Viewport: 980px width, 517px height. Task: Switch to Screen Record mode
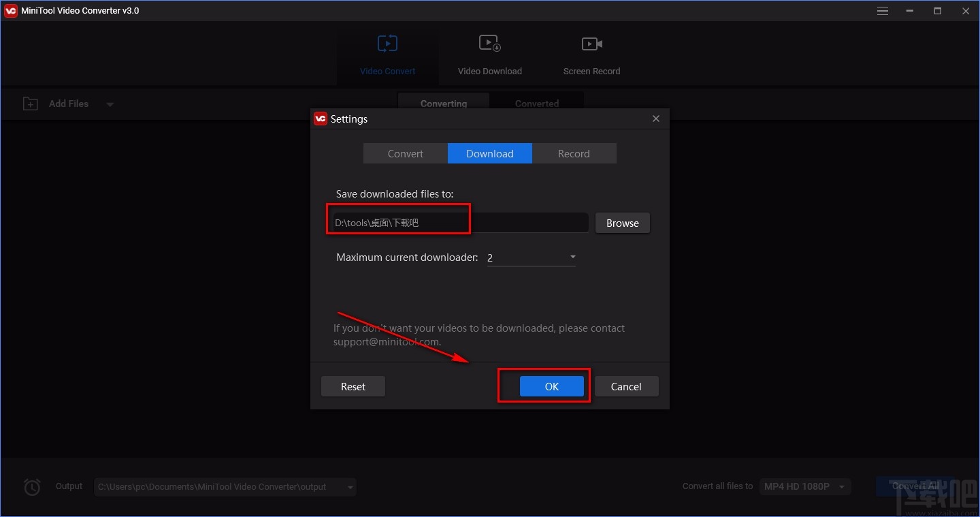click(591, 54)
